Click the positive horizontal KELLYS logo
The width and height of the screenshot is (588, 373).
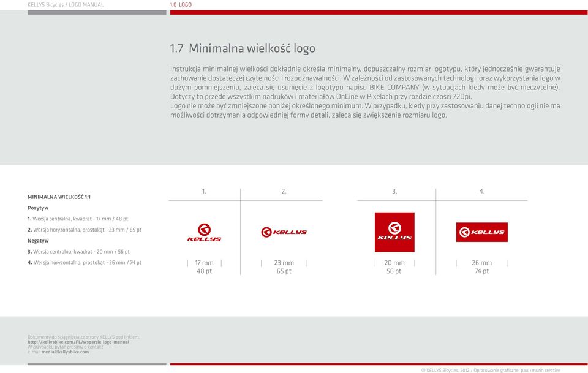coord(284,232)
